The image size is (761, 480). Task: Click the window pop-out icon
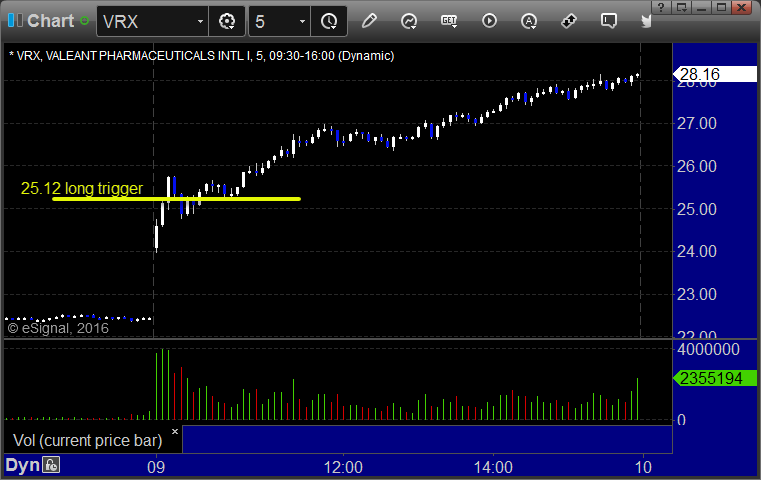tap(682, 8)
